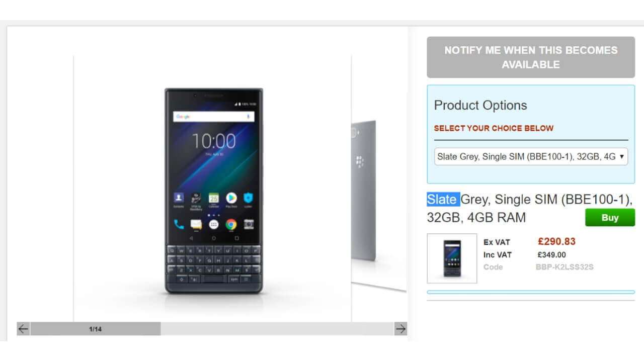644x362 pixels.
Task: Click the 1/14 gallery scrollbar handle
Action: 95,329
